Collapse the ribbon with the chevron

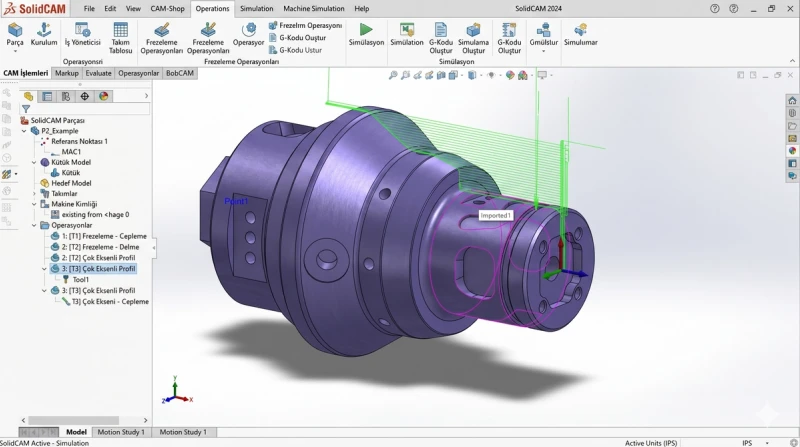coord(792,61)
